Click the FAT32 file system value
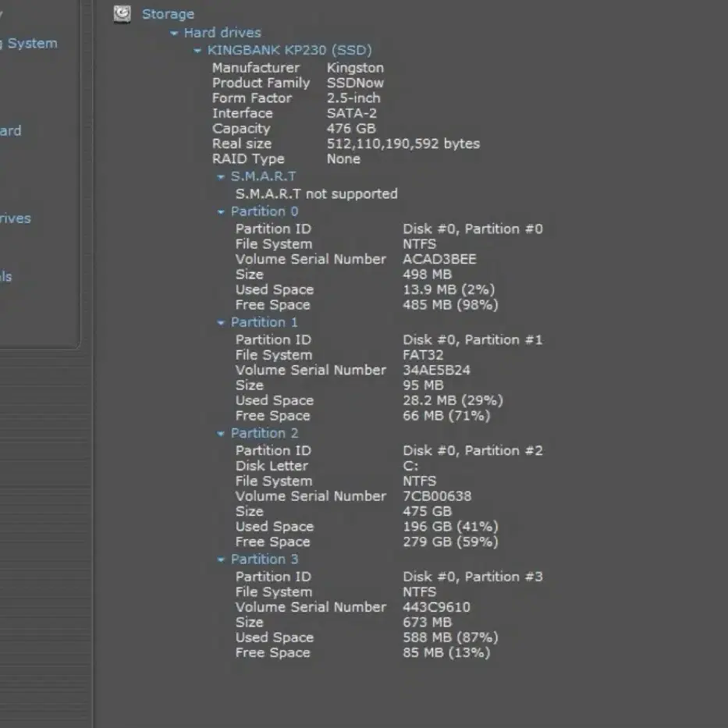 pos(423,355)
